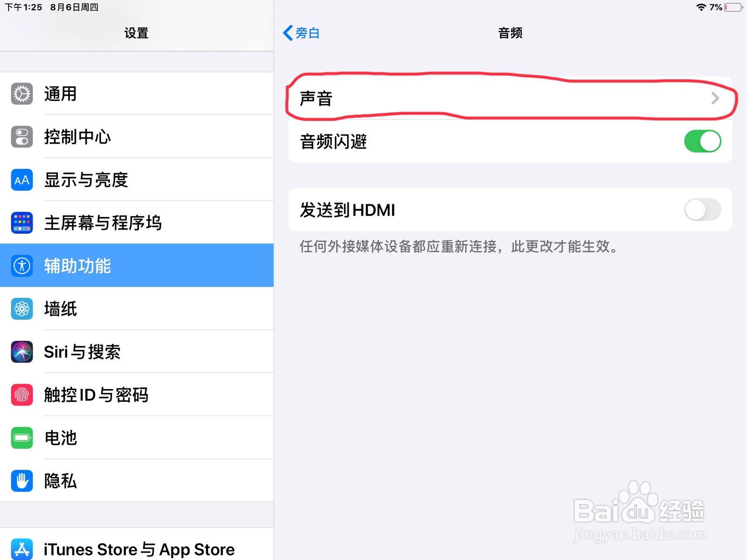Select the 墙纸 label in sidebar
This screenshot has height=560, width=747.
click(61, 309)
